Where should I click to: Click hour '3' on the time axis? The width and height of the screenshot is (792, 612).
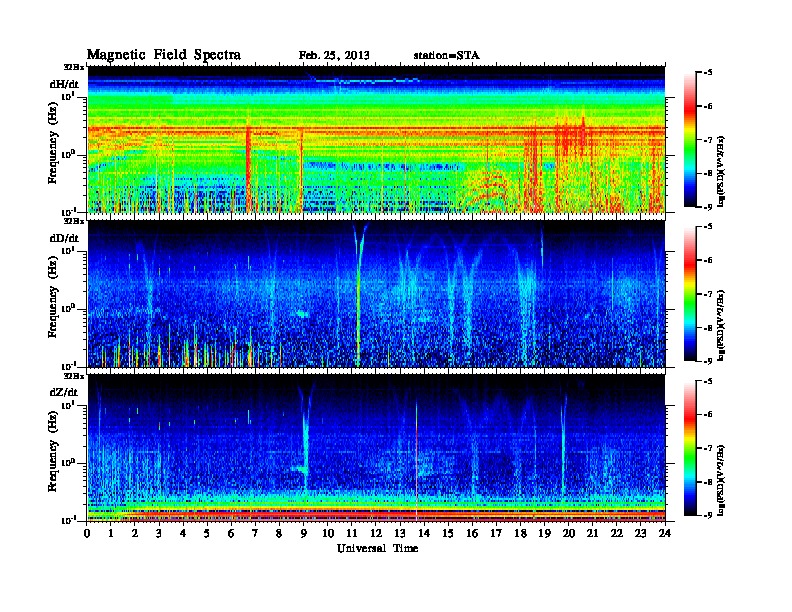click(x=159, y=533)
